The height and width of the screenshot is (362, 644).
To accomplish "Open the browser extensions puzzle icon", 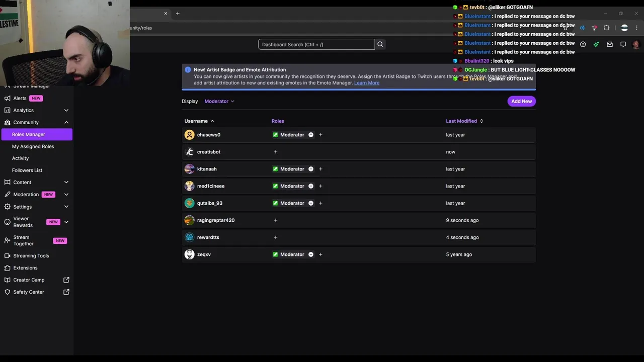I will coord(606,28).
